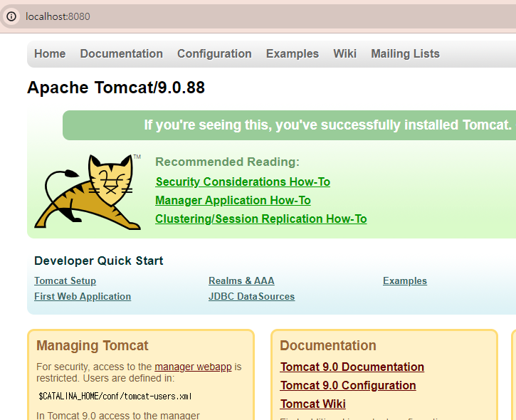Viewport: 516px width, 420px height.
Task: Open the JDBC DataSources link
Action: (252, 296)
